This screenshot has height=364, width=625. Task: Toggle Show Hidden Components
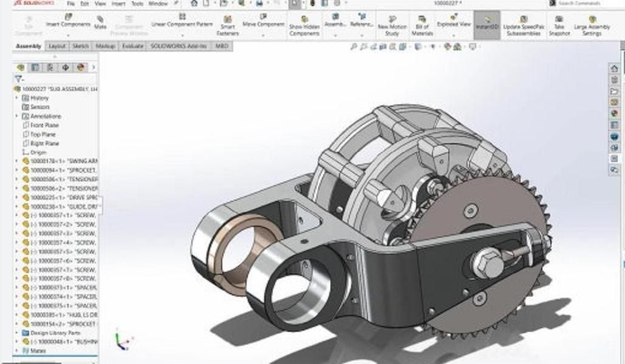pos(304,27)
